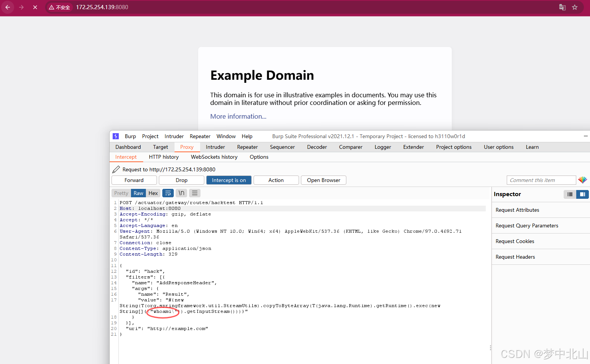Open the Intruder menu in menu bar
This screenshot has height=364, width=590.
click(174, 136)
